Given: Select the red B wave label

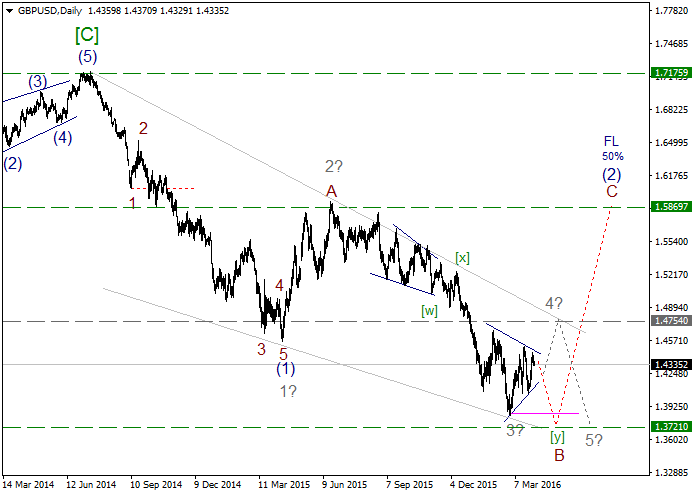Looking at the screenshot, I should (559, 455).
